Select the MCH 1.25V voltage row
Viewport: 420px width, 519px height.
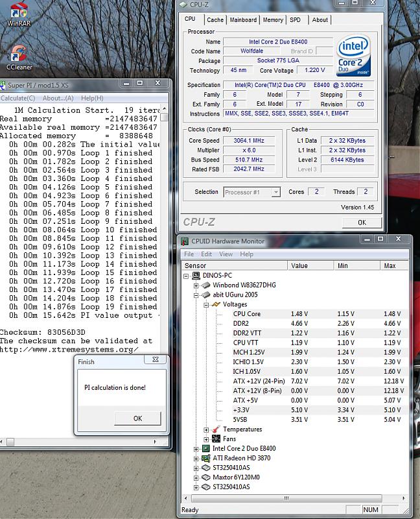(320, 352)
